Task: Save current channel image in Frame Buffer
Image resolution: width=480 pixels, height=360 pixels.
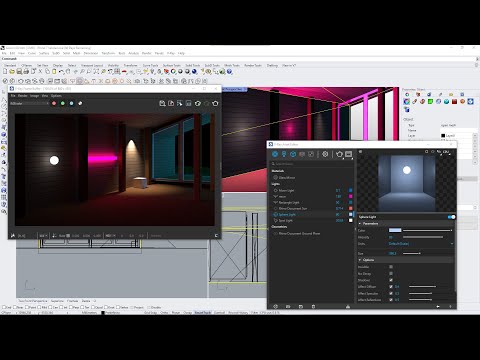Action: 162,103
